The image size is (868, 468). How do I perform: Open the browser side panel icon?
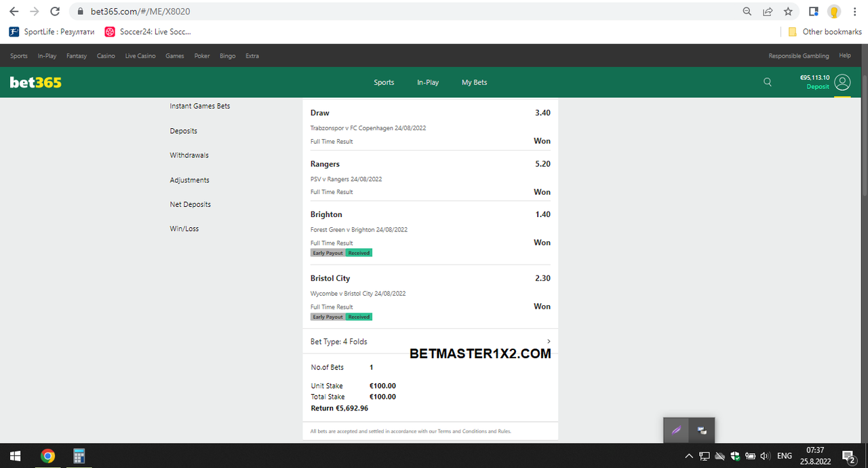(814, 12)
